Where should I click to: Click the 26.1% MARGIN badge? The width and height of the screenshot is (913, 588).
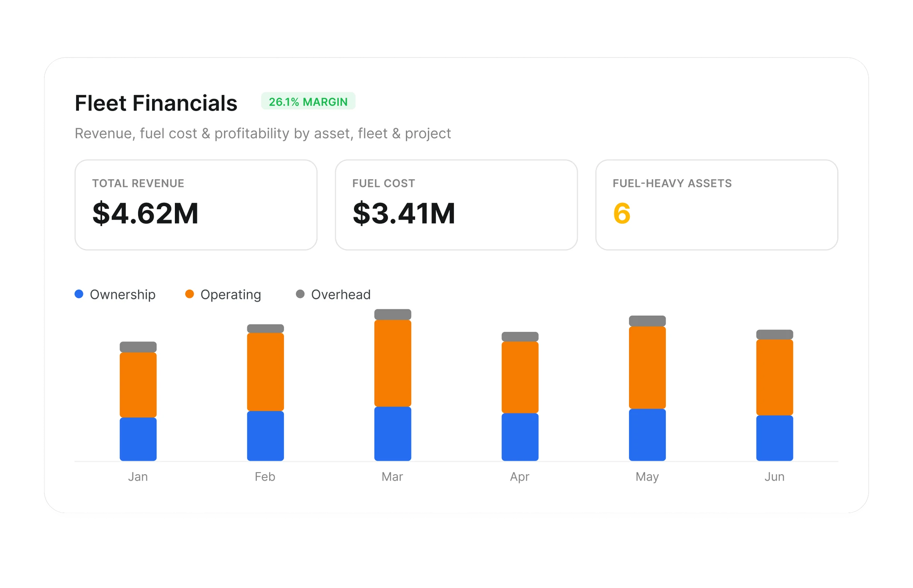tap(308, 101)
